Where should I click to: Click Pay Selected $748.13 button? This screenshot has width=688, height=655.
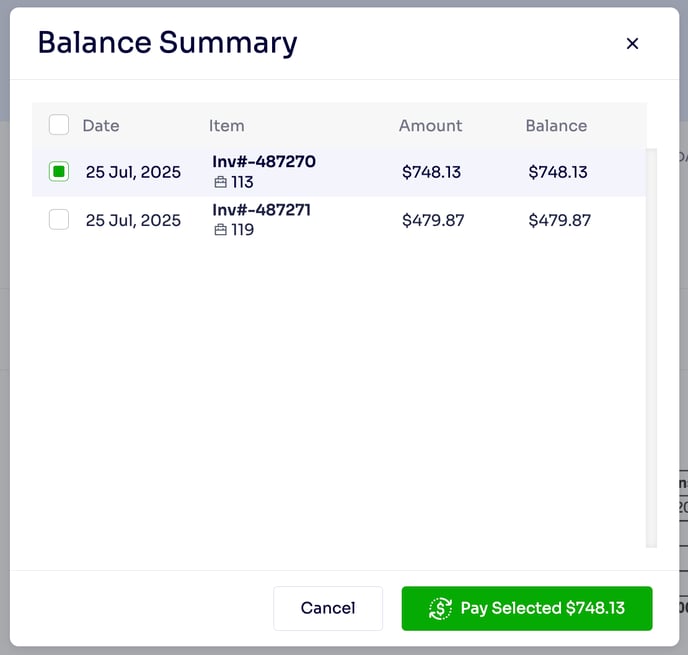point(527,608)
